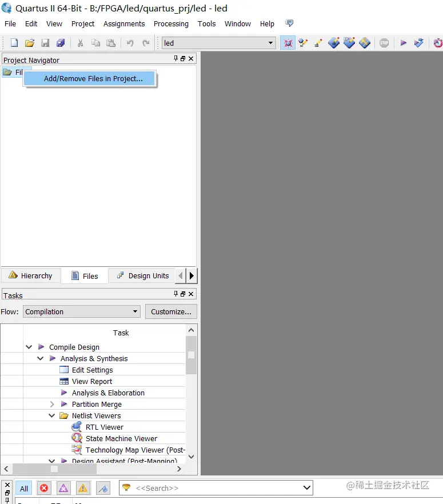This screenshot has height=504, width=443.
Task: Toggle the red error messages filter
Action: [44, 489]
